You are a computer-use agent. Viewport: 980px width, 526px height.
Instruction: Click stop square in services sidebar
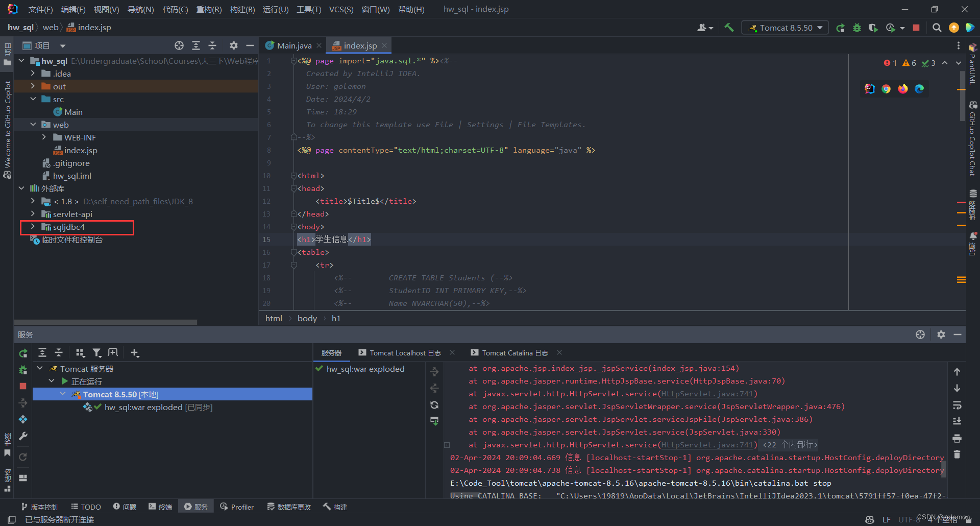(23, 386)
